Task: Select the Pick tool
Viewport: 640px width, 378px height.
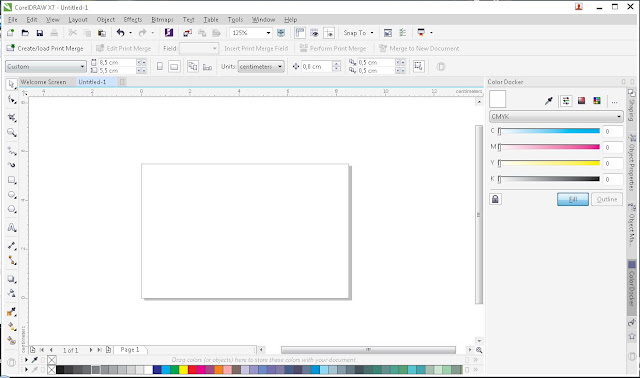Action: coord(11,84)
